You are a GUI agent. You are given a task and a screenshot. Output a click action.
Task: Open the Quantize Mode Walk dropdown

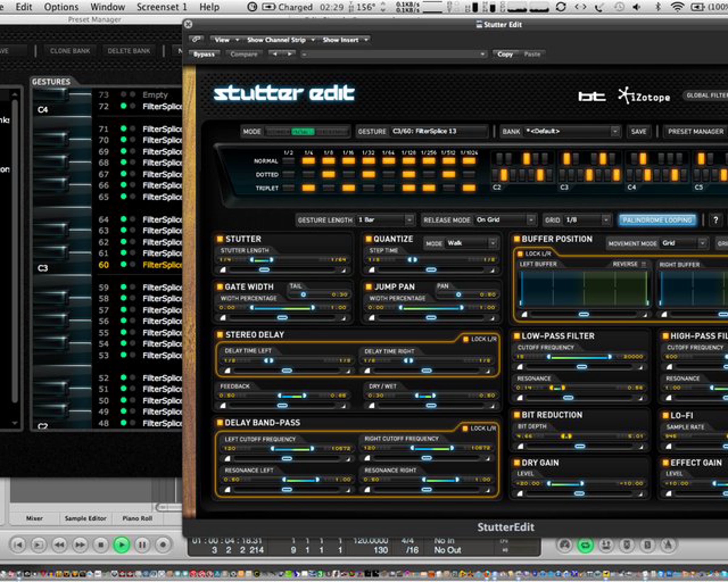point(472,243)
